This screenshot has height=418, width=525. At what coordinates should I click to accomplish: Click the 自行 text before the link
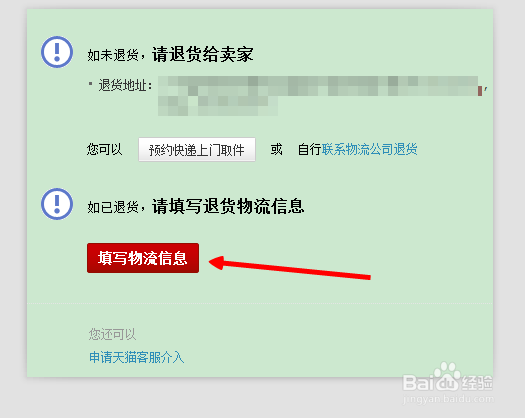coord(310,149)
